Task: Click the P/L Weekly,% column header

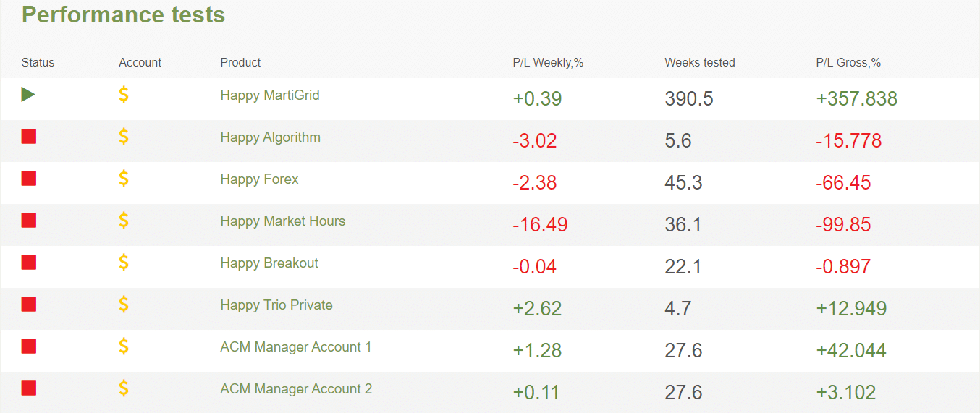Action: coord(548,62)
